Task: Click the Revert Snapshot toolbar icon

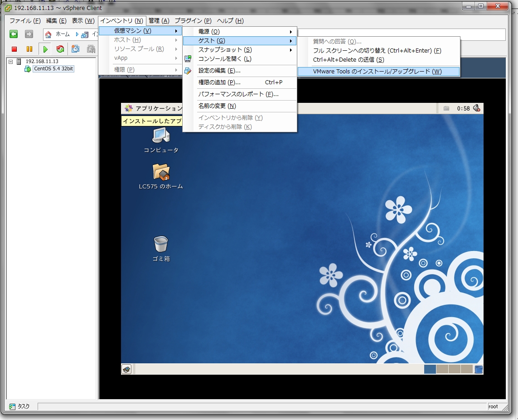Action: (91, 49)
